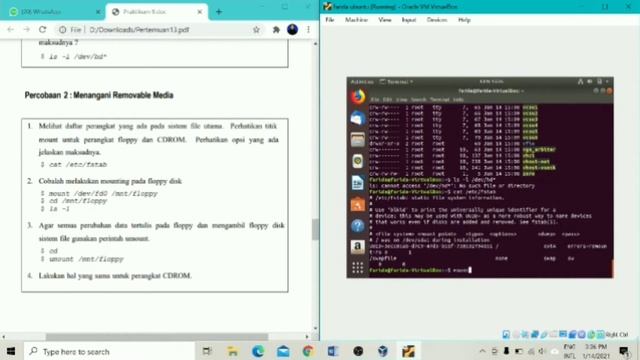
Task: Go forward in Chrome
Action: pos(27,30)
